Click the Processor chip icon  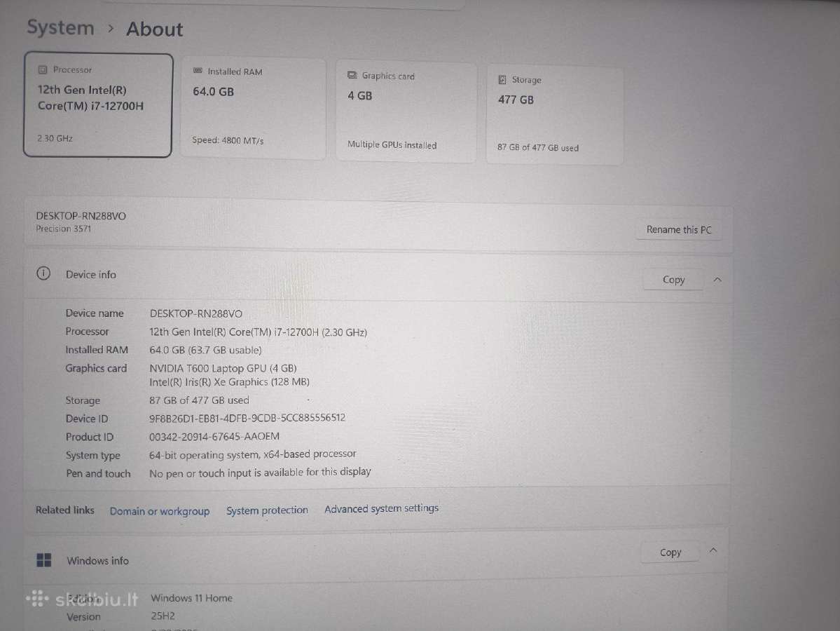43,69
